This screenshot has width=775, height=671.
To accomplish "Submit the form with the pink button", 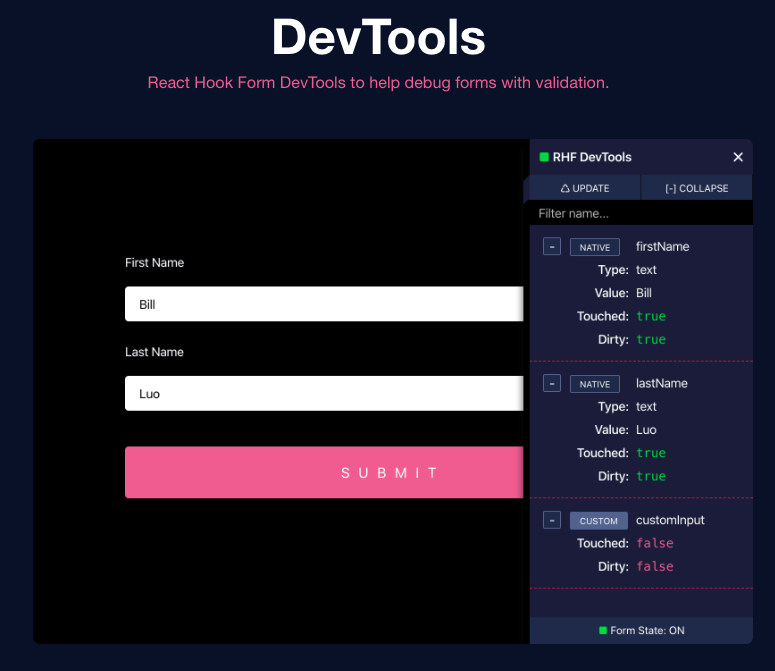I will [324, 472].
